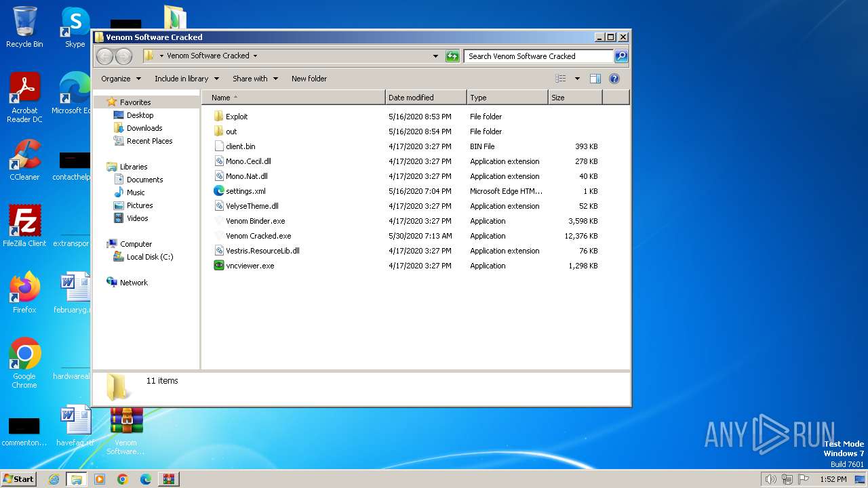Open Pictures library
The width and height of the screenshot is (868, 488).
(140, 205)
